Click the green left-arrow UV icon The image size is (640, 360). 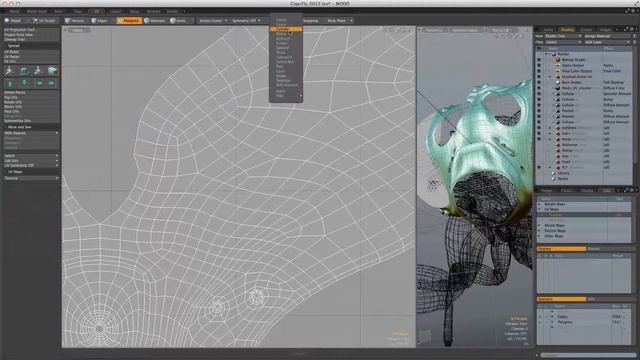[x=39, y=83]
